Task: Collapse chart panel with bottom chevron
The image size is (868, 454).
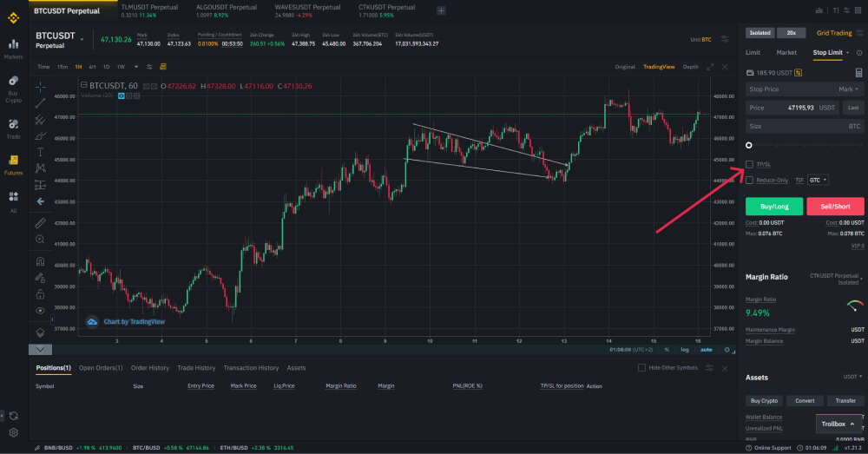Action: point(40,350)
